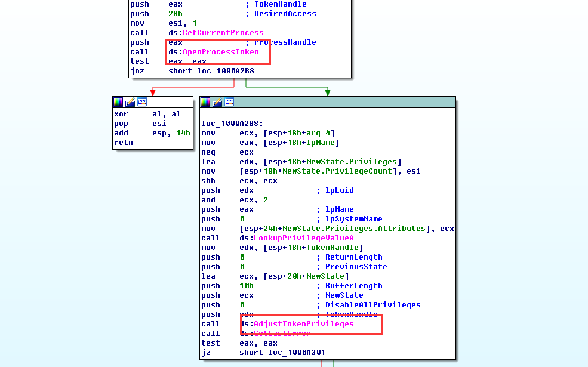Viewport: 588px width, 367px height.
Task: Click the 10h operand in push 10h
Action: click(x=247, y=286)
